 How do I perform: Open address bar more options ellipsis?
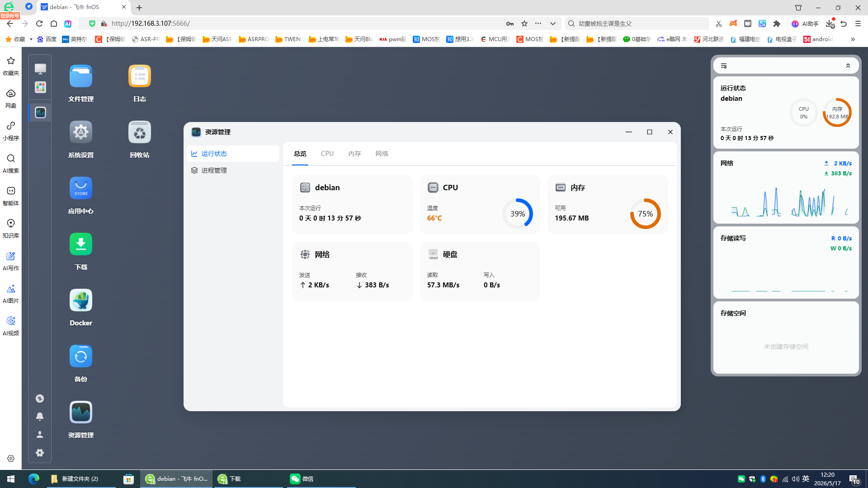pos(538,23)
